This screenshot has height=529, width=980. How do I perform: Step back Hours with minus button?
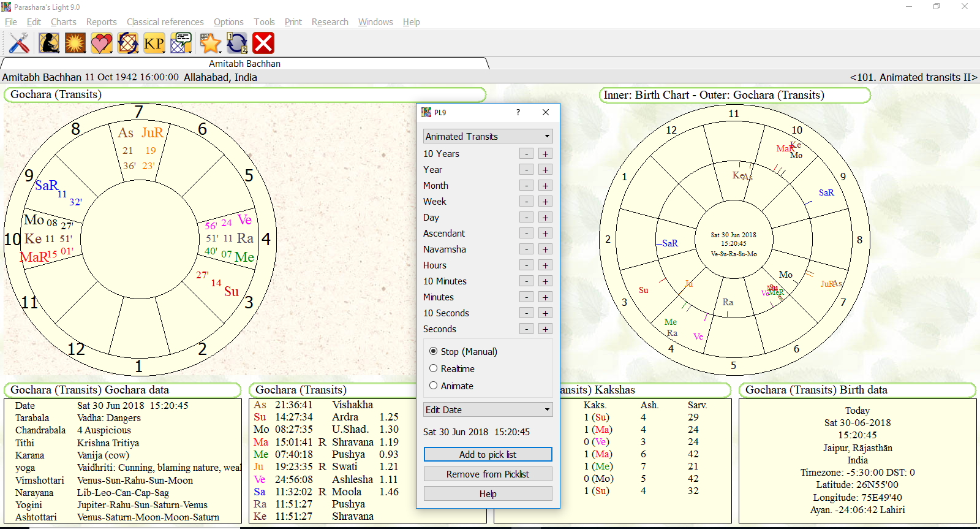point(526,265)
